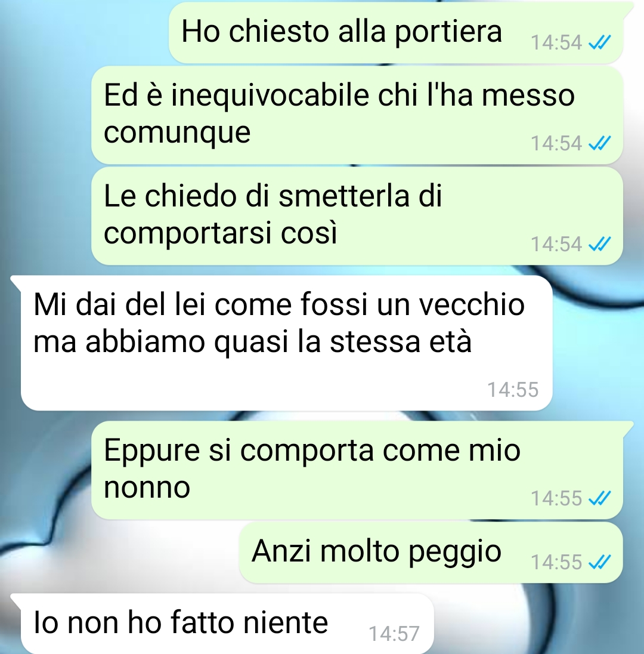Tap the read ticks on "Ed è inequivocabile" message
The width and height of the screenshot is (644, 654).
pos(599,143)
